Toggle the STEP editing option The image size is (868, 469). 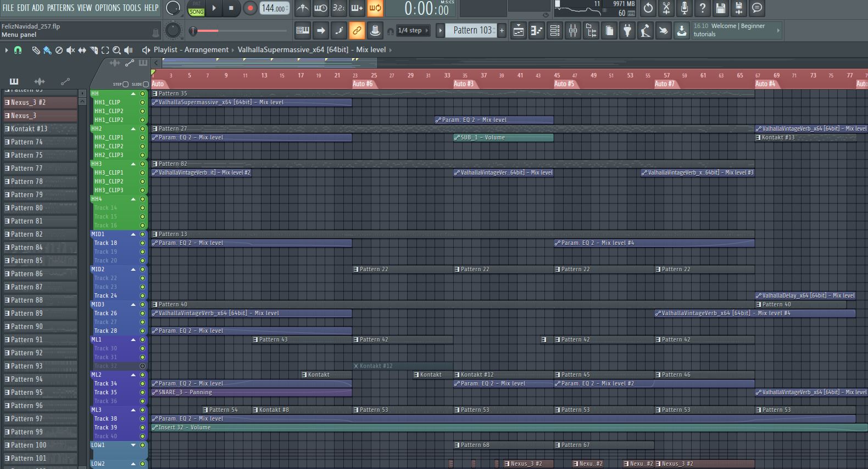125,84
